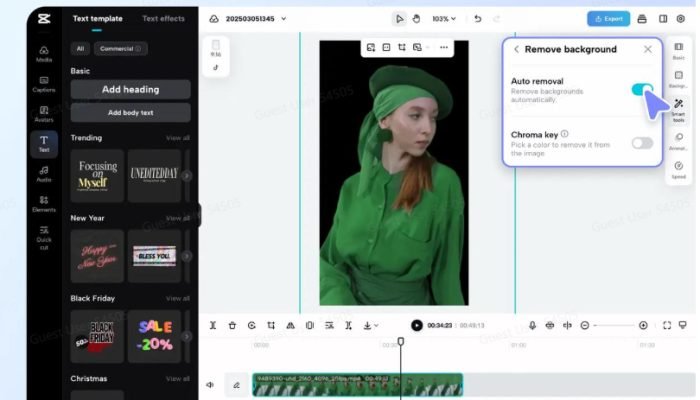
Task: Go back from Remove background panel
Action: click(x=517, y=49)
